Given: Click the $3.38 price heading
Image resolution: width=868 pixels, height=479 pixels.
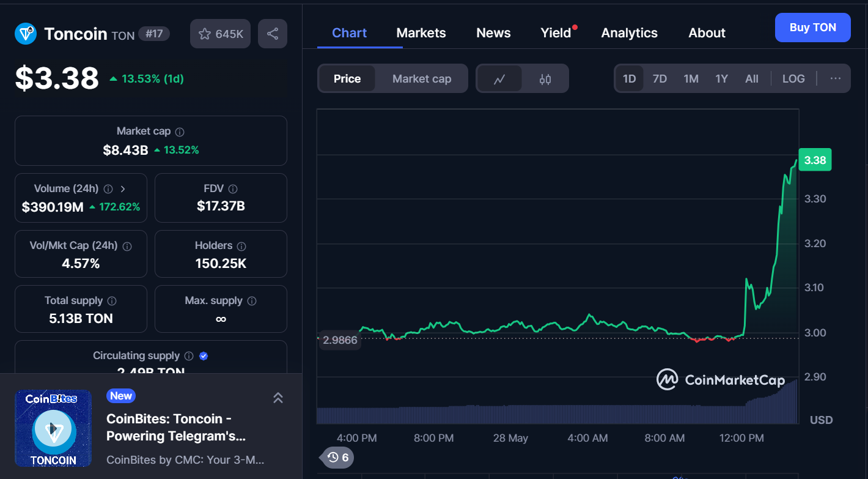Looking at the screenshot, I should [57, 78].
